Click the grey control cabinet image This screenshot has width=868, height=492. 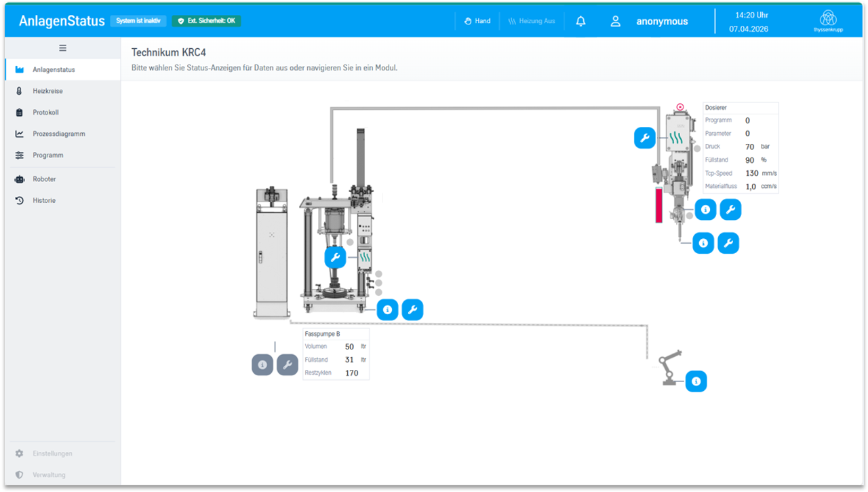pyautogui.click(x=271, y=252)
